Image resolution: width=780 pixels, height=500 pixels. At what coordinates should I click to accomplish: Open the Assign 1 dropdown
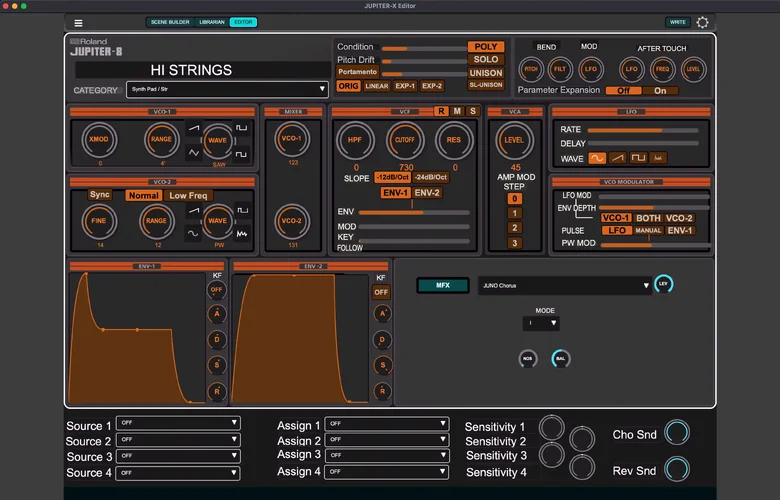pos(387,424)
